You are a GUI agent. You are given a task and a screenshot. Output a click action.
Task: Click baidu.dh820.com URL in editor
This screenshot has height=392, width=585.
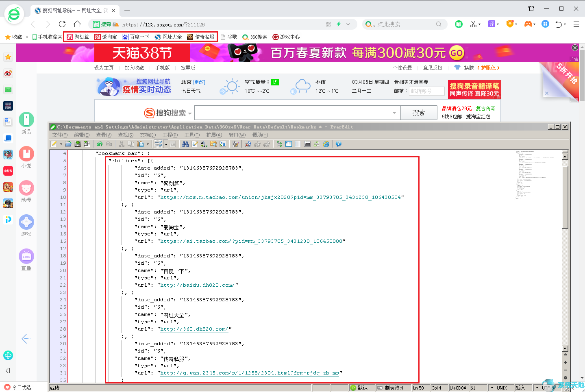(x=197, y=285)
